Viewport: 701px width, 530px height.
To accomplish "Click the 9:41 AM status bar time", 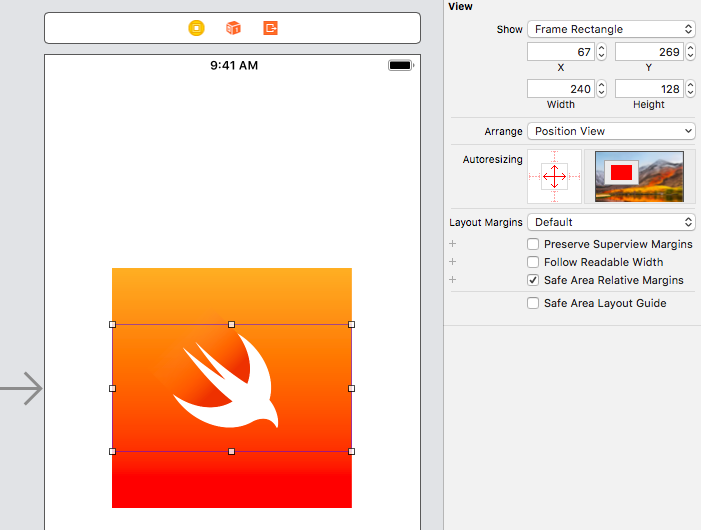I will click(x=234, y=65).
